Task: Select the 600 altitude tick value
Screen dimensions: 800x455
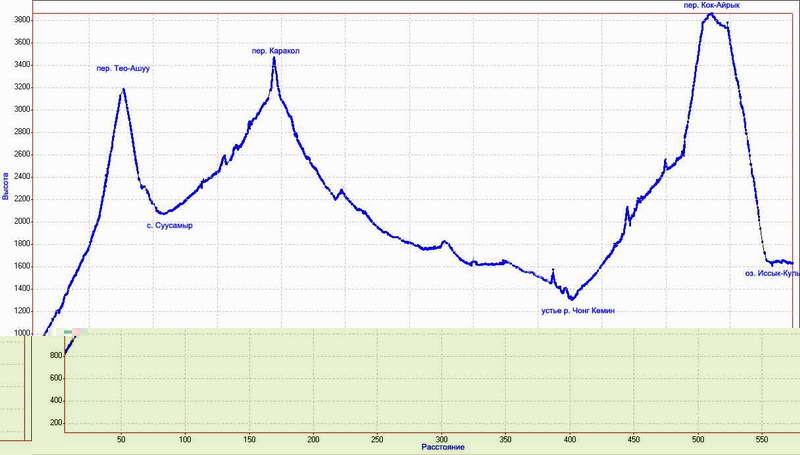Action: coord(56,378)
